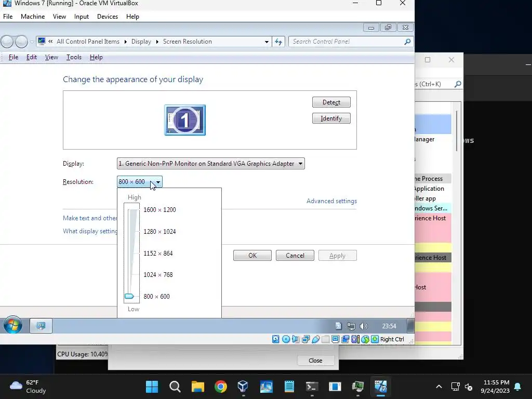Click the search magnifier in Control Panel
This screenshot has width=532, height=399.
point(407,42)
